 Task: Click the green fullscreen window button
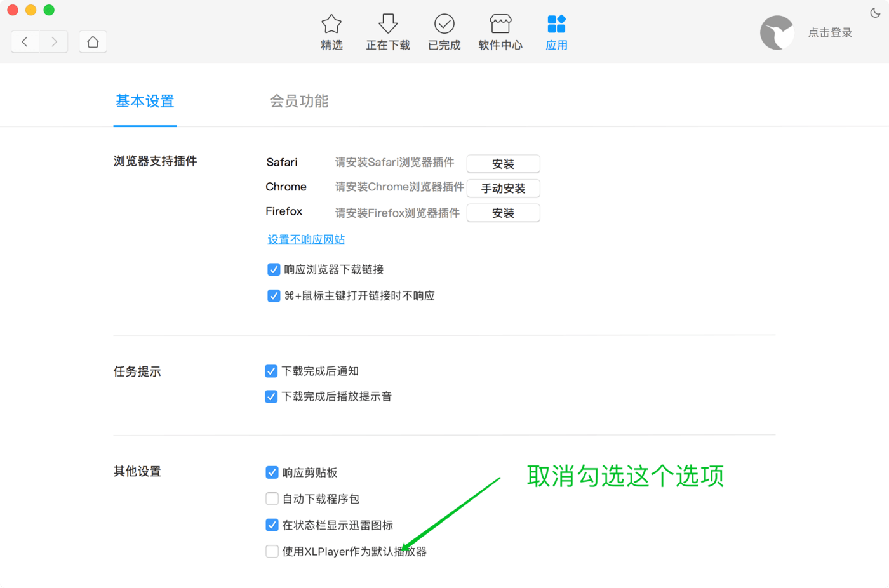[49, 10]
